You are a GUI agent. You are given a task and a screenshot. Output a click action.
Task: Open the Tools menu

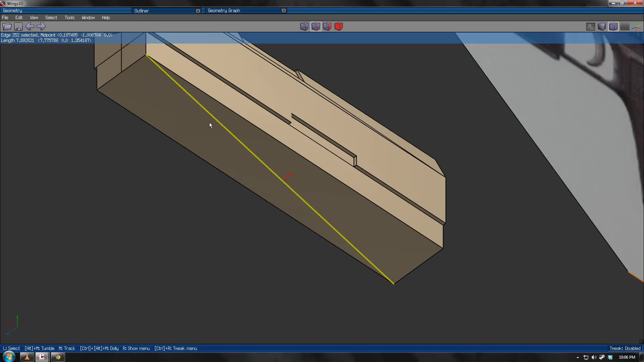(69, 17)
